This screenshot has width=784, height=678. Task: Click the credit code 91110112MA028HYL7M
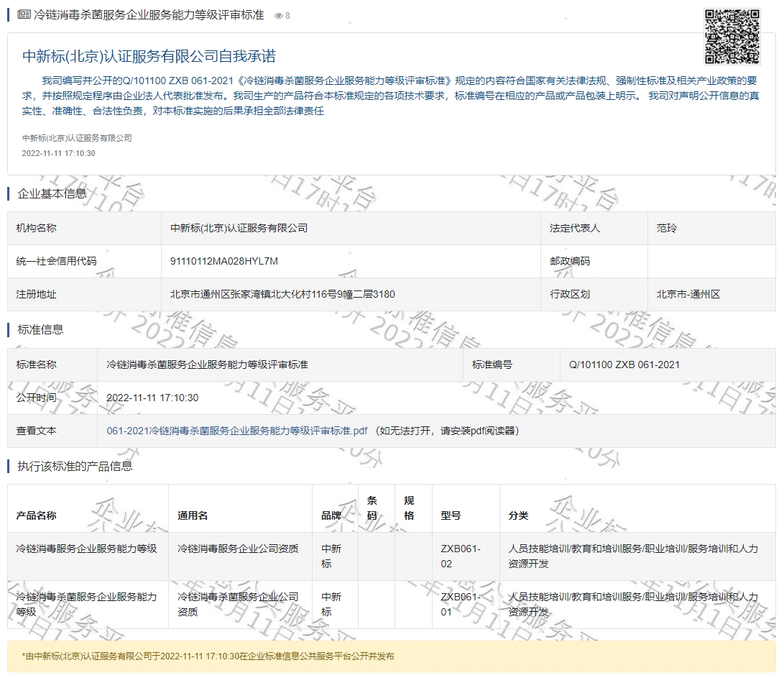pyautogui.click(x=223, y=261)
